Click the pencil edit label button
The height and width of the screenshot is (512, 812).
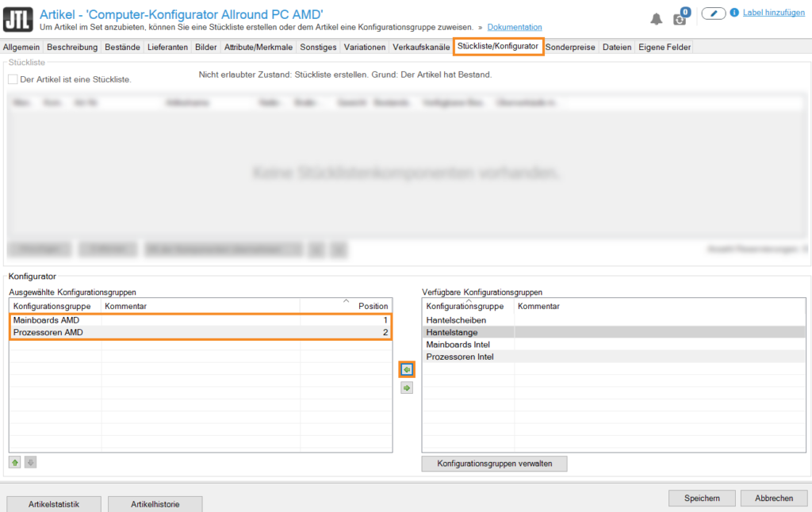coord(714,13)
